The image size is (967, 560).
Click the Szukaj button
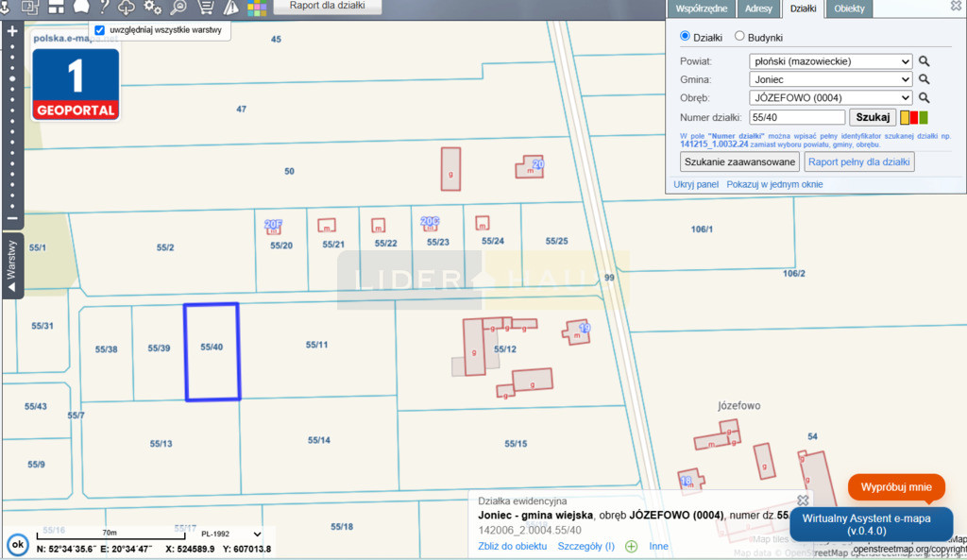873,117
